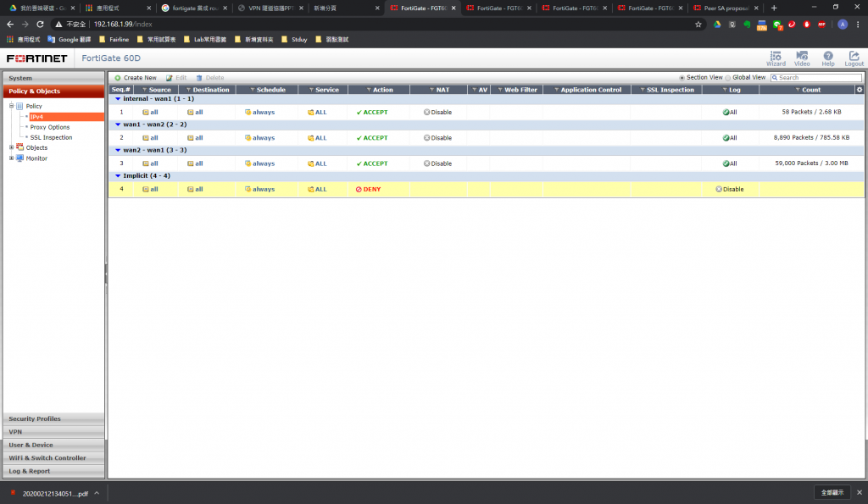
Task: Click the 59,000 Packets count cell
Action: coord(811,163)
